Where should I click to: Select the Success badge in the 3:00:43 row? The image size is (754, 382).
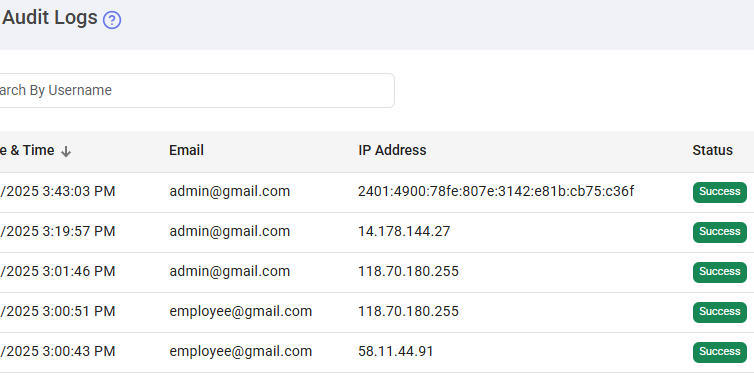click(x=719, y=352)
